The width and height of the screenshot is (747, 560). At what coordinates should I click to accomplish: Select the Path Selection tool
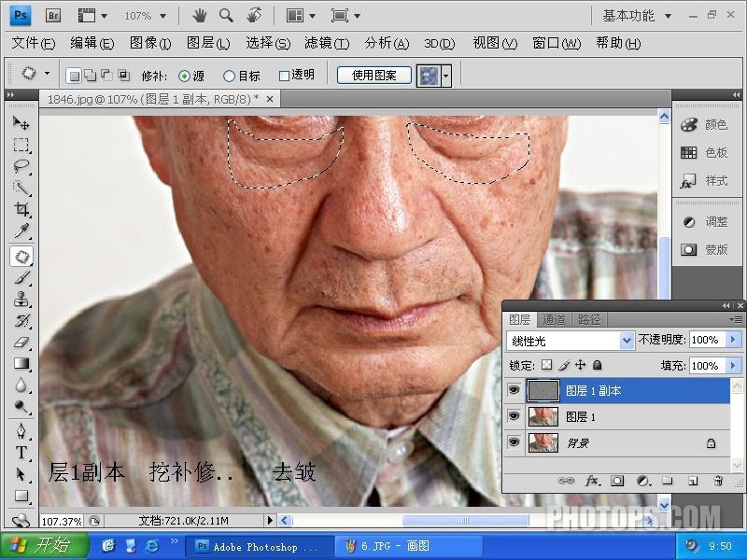pos(21,474)
